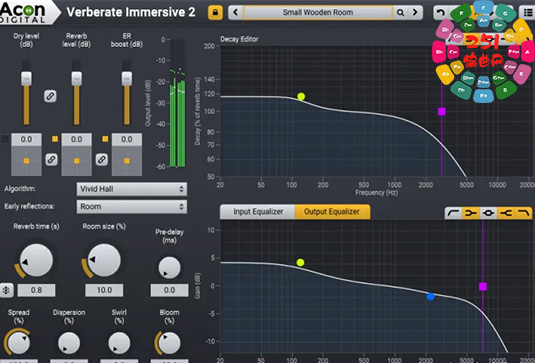Toggle yellow square between Reverb and ER values
Screen dimensions: 535x363
coord(105,139)
